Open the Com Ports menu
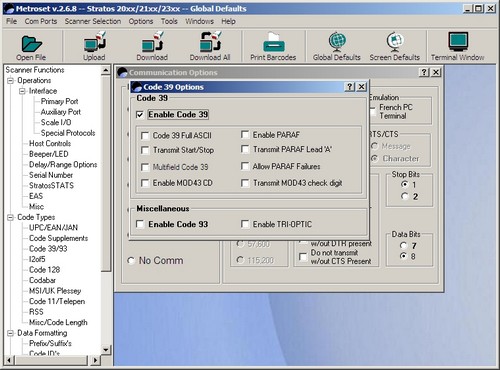Screen dimensions: 500x370 pos(41,21)
